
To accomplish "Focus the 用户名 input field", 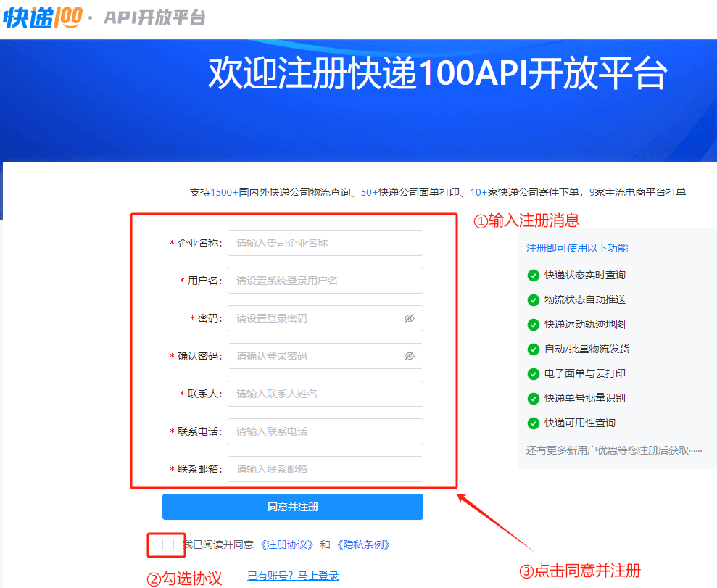I will click(x=325, y=281).
